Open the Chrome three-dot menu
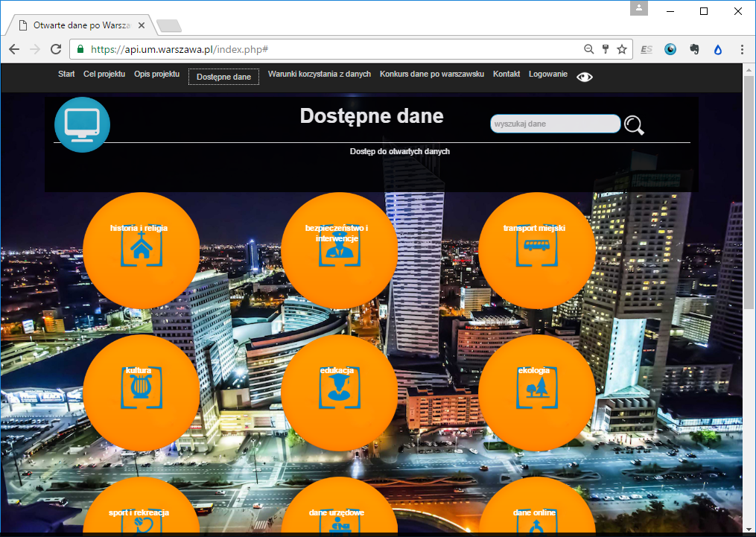This screenshot has width=756, height=537. [x=742, y=49]
